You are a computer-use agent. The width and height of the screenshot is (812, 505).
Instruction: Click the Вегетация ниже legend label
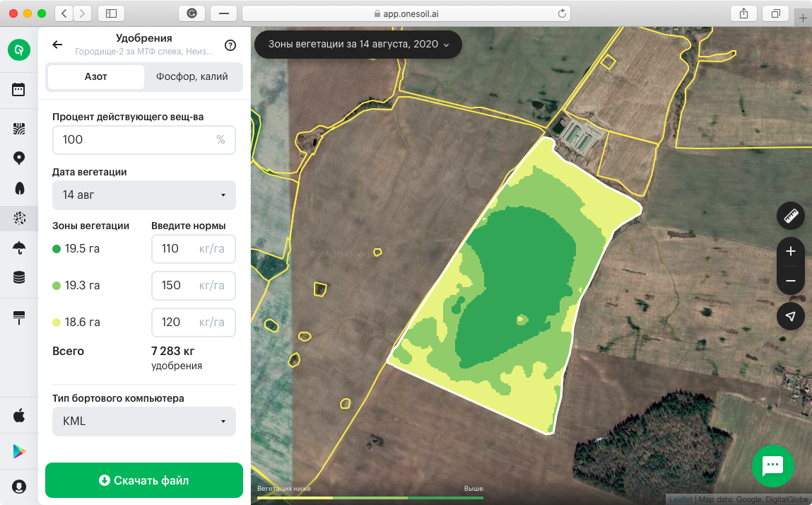click(x=284, y=489)
